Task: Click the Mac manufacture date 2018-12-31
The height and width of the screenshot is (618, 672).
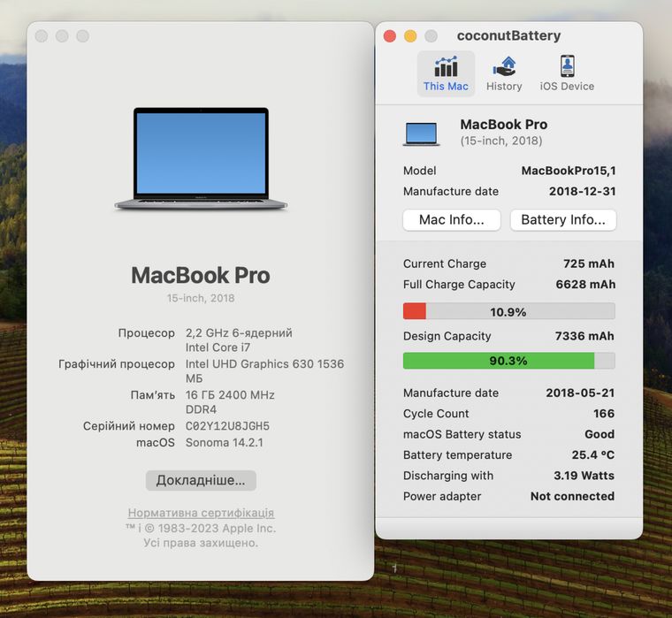Action: point(583,191)
